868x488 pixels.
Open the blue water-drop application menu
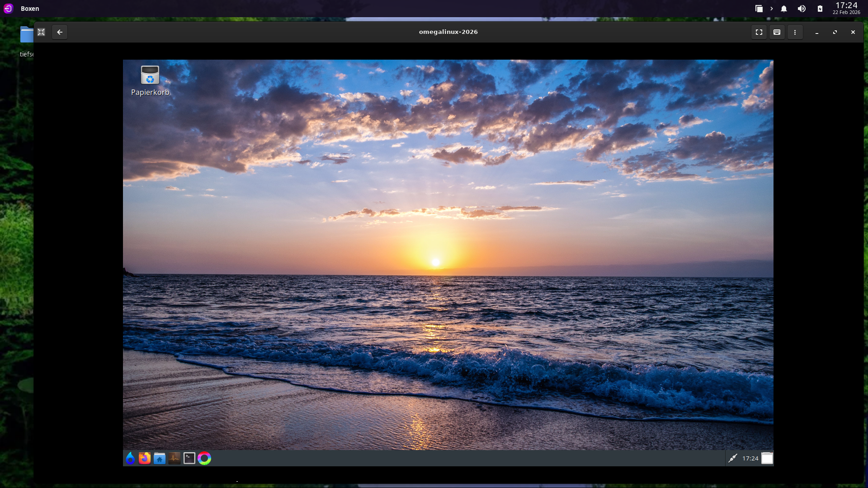[x=130, y=458]
